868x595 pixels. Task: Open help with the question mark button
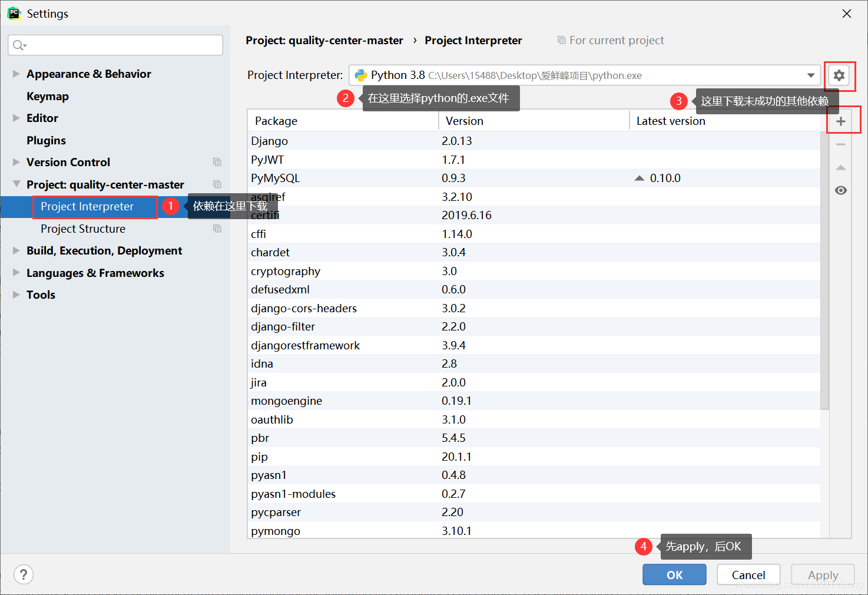coord(24,574)
